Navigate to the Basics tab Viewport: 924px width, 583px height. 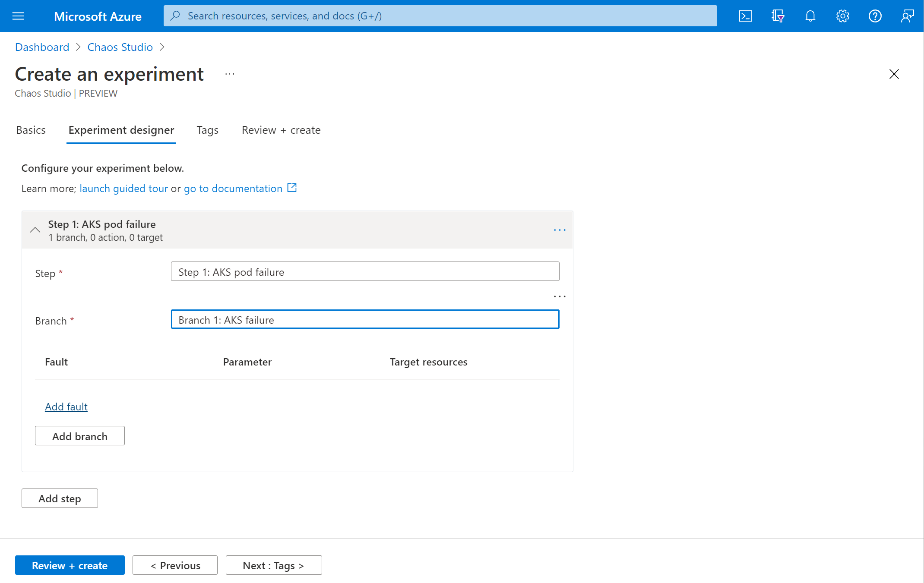pos(30,129)
